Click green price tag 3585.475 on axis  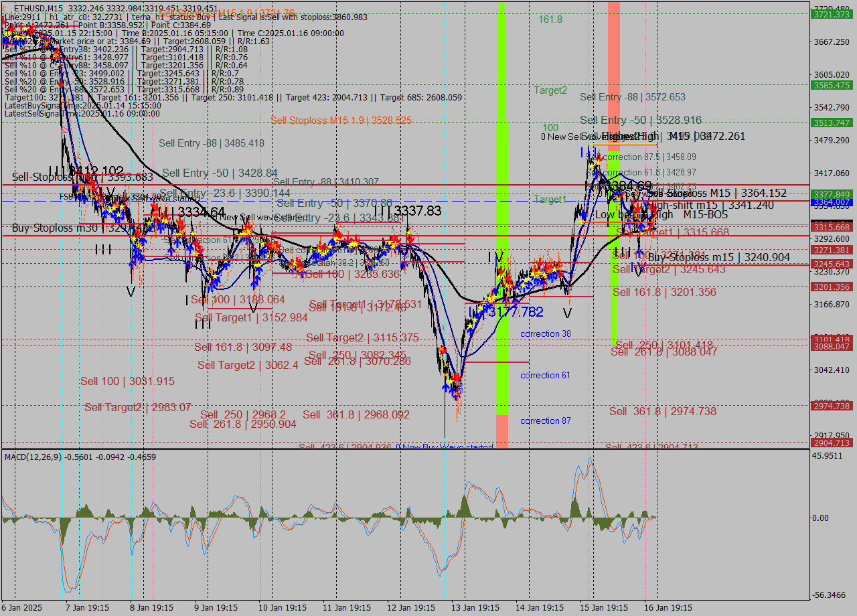tap(831, 85)
